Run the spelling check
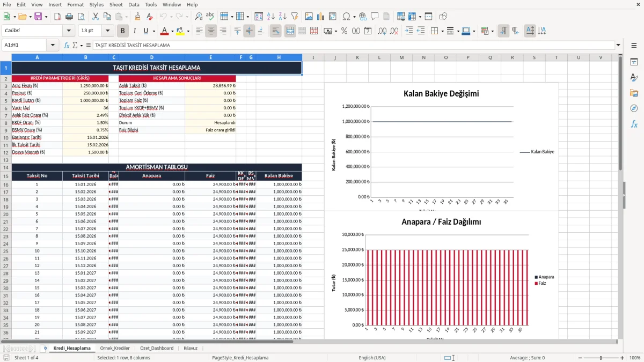Viewport: 644px width, 362px height. [x=210, y=17]
